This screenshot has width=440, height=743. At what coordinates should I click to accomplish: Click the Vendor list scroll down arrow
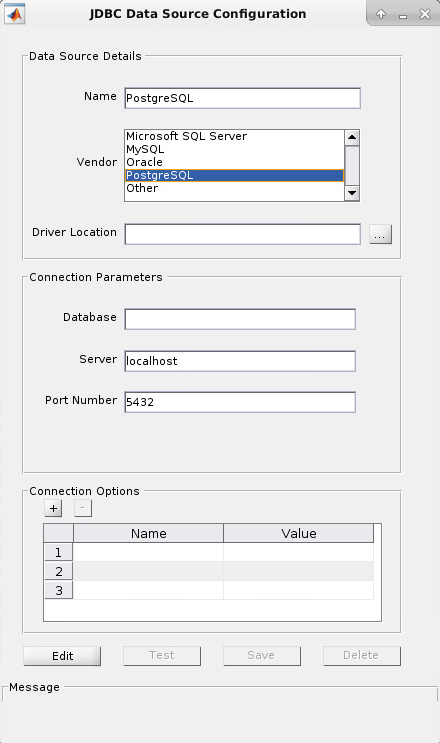[352, 193]
